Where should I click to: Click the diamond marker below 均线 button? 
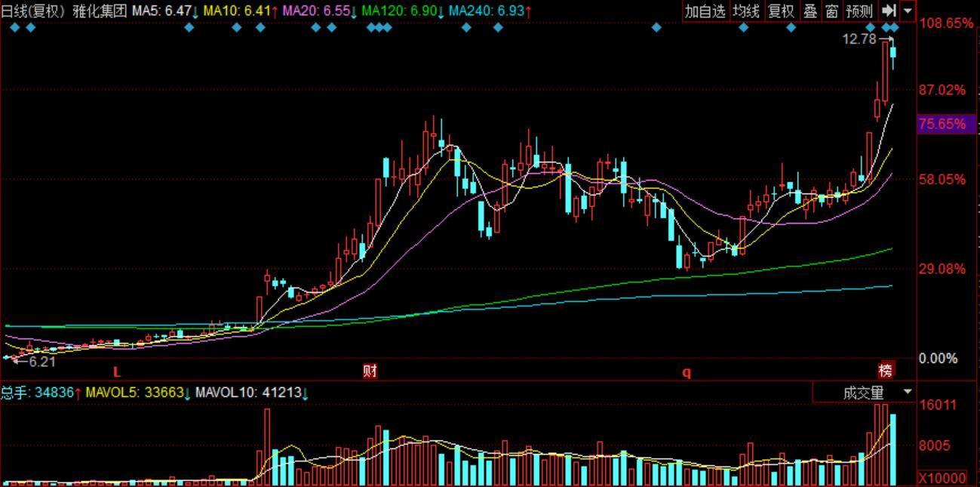tap(744, 28)
